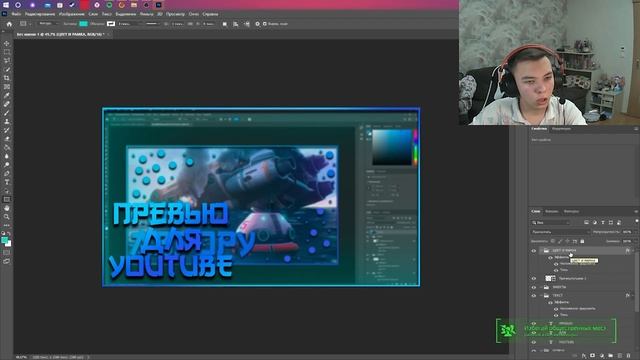The height and width of the screenshot is (360, 640).
Task: Toggle eye of group between Прямоугольник 1 and ТЕКСТ
Action: tap(533, 287)
